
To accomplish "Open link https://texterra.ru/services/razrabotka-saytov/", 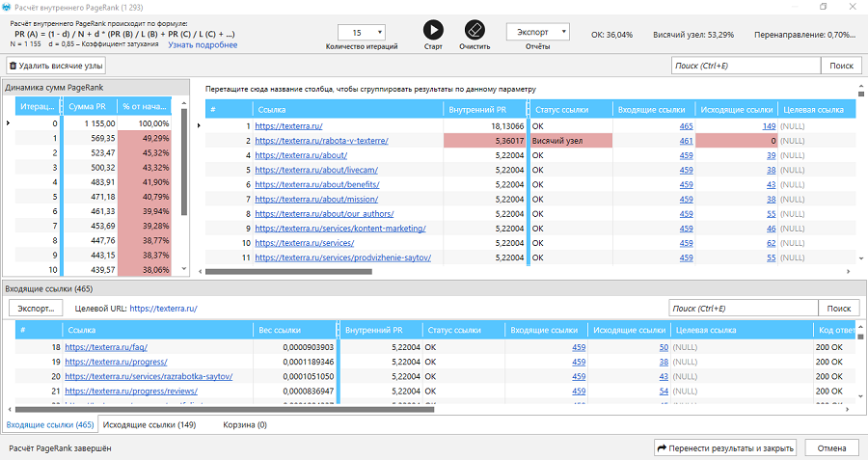I will (149, 376).
